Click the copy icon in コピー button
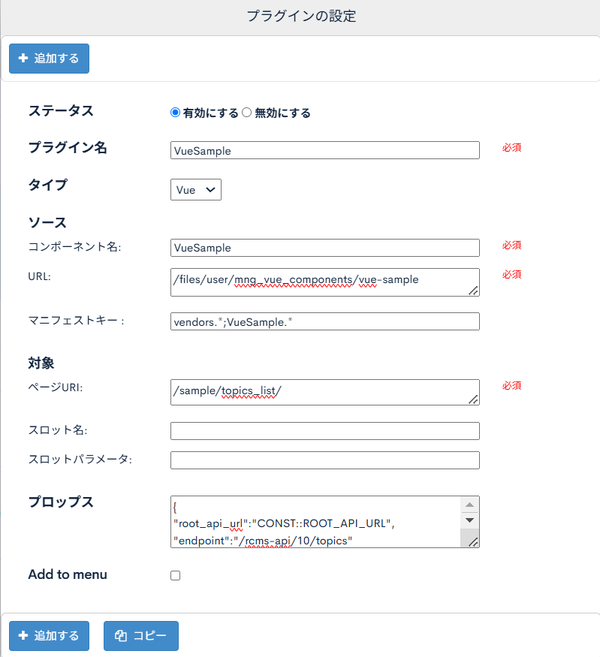Viewport: 600px width, 657px height. [121, 636]
